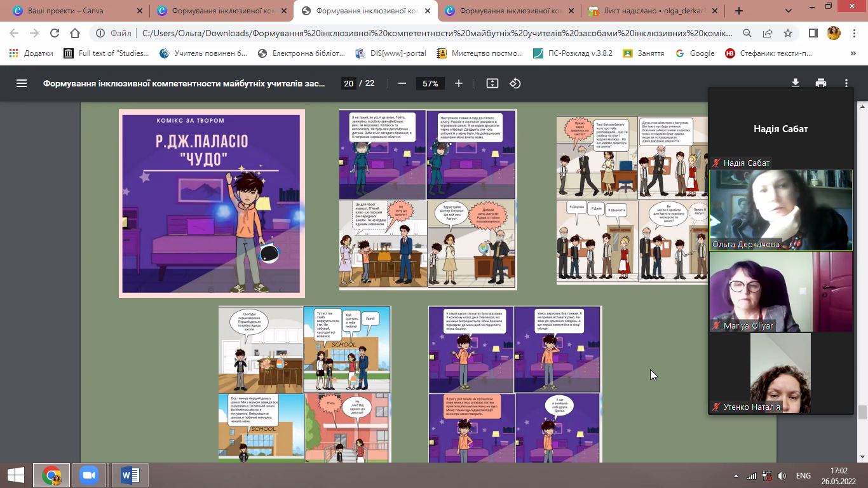Click the zoom in plus button

point(459,83)
